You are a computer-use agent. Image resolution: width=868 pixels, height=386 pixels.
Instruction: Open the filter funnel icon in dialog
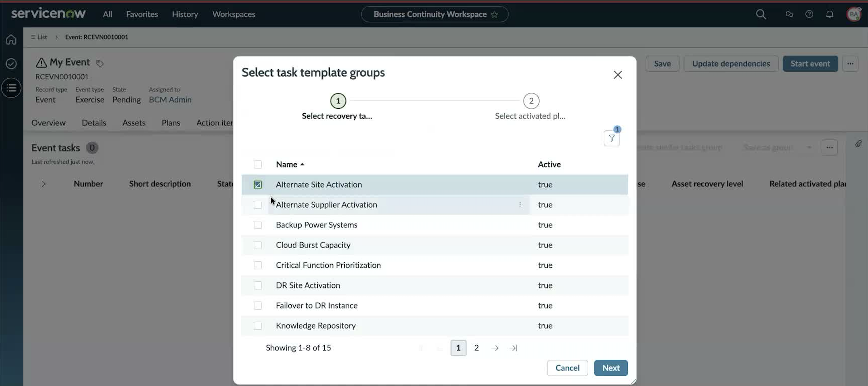(x=611, y=138)
